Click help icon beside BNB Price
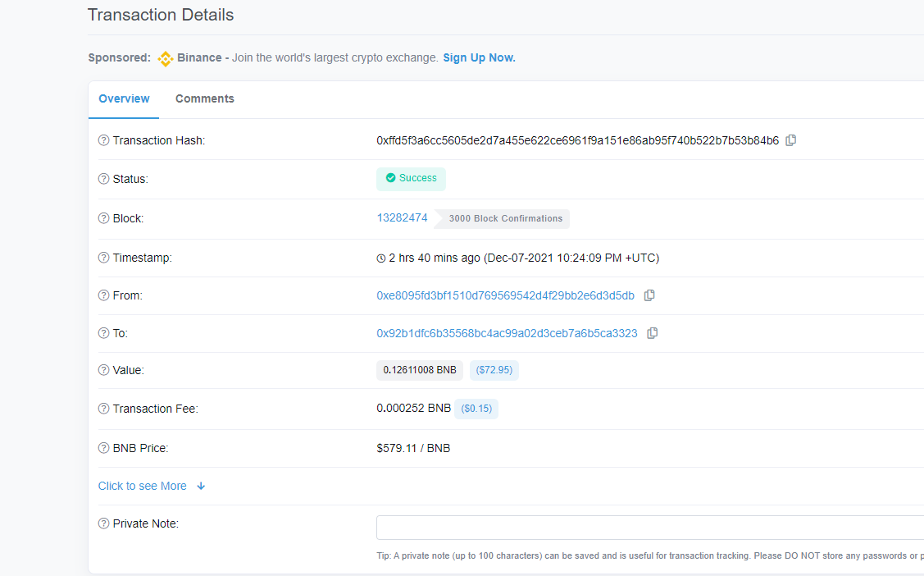This screenshot has width=924, height=576. pyautogui.click(x=103, y=448)
